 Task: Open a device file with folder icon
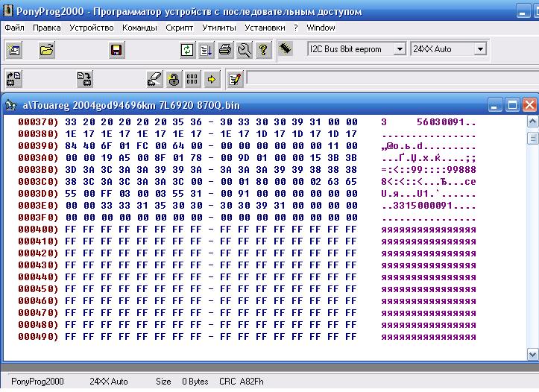47,50
